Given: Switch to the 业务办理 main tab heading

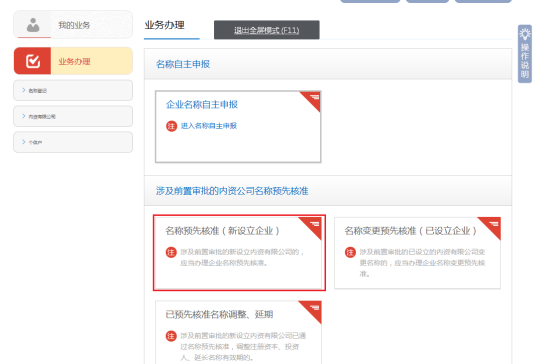Looking at the screenshot, I should 165,25.
